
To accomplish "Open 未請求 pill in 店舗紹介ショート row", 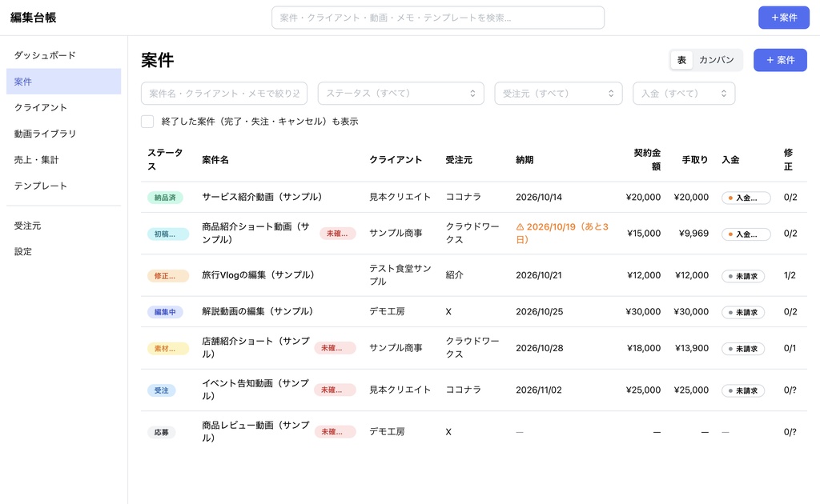I will (x=742, y=349).
